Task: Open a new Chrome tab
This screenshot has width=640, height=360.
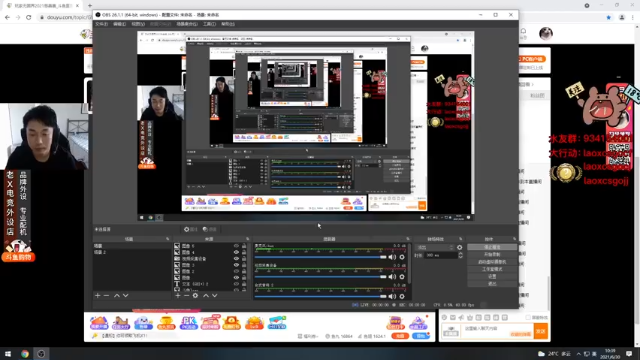Action: pos(90,6)
